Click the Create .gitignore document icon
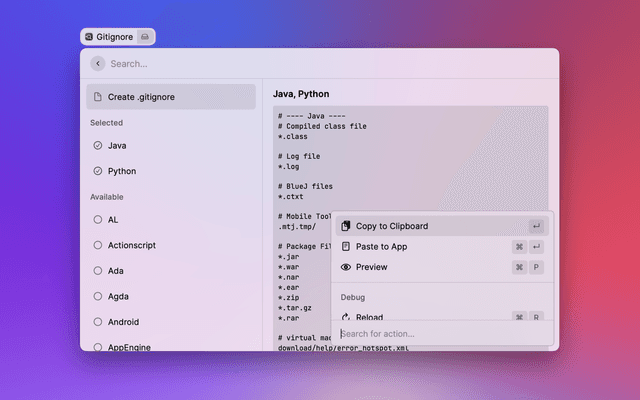 click(x=97, y=97)
